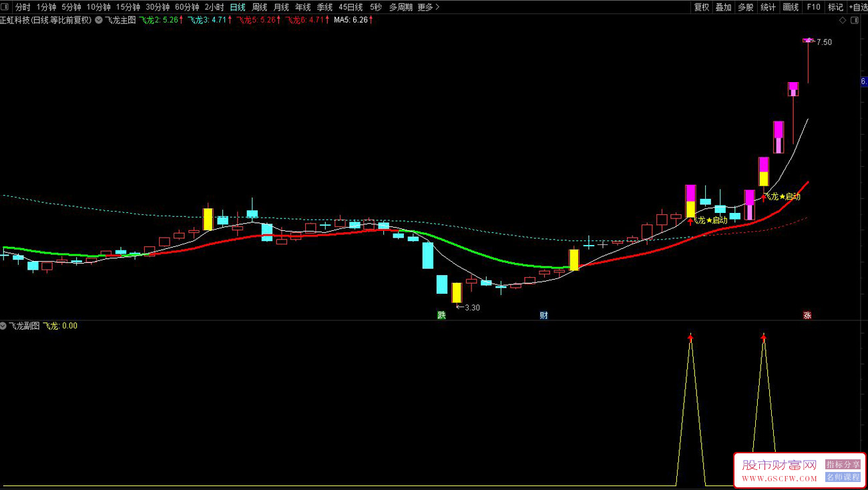Click the 飞龙: 0.00 sub-chart value
The image size is (868, 490).
[x=60, y=326]
